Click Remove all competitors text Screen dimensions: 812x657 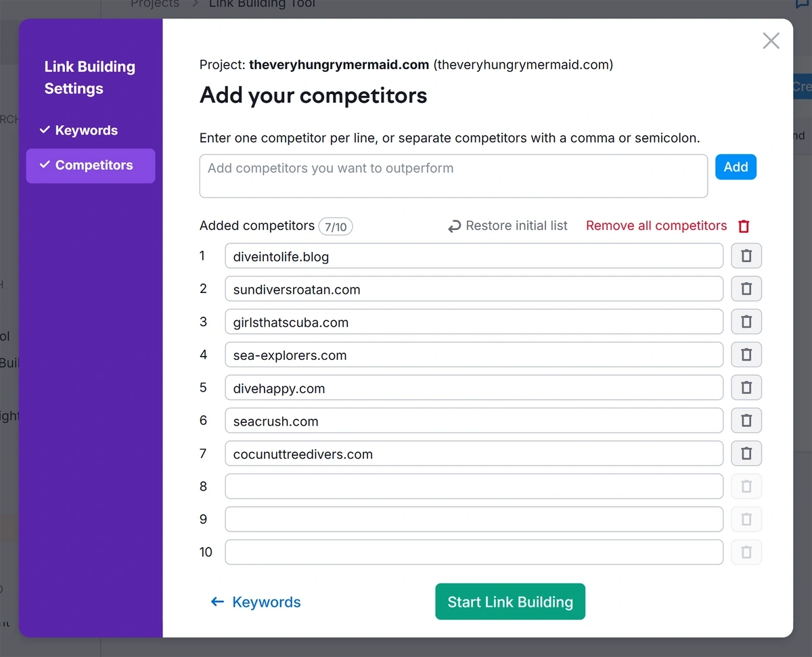(x=656, y=226)
